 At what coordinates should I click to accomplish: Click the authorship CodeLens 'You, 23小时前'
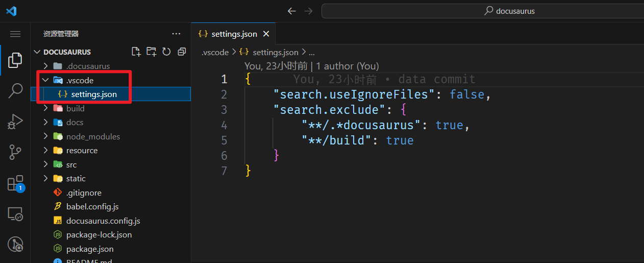point(276,66)
